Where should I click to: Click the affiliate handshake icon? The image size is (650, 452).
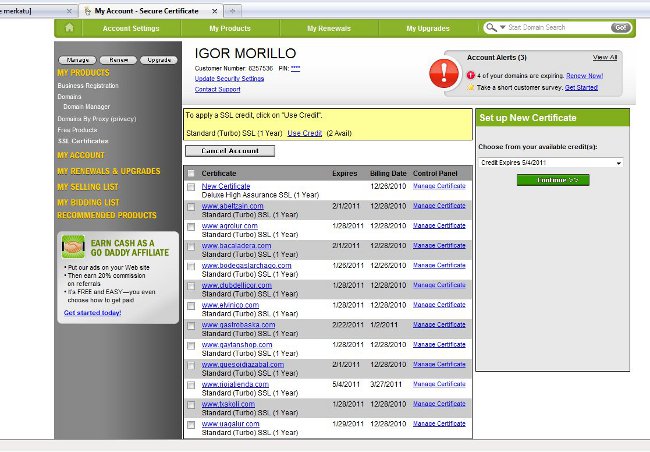[73, 246]
